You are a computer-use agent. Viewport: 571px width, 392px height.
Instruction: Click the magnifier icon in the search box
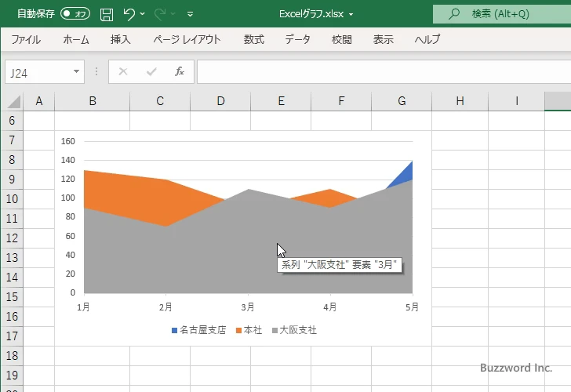point(453,14)
